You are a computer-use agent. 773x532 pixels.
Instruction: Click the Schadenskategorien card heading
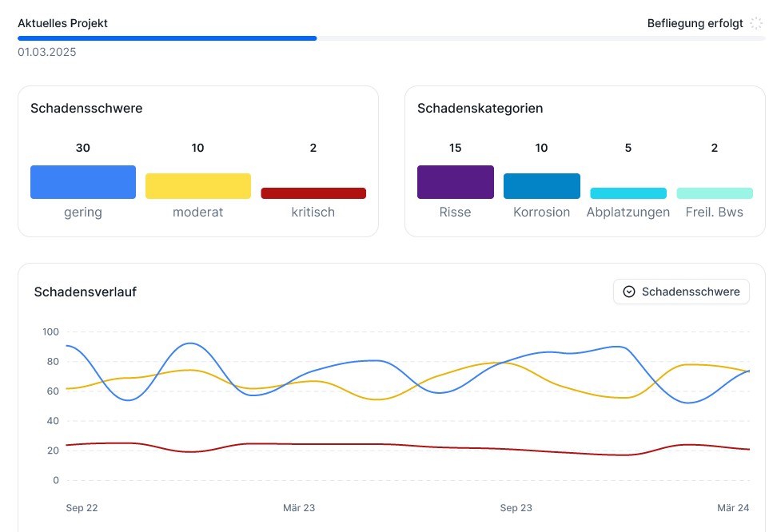pyautogui.click(x=480, y=109)
